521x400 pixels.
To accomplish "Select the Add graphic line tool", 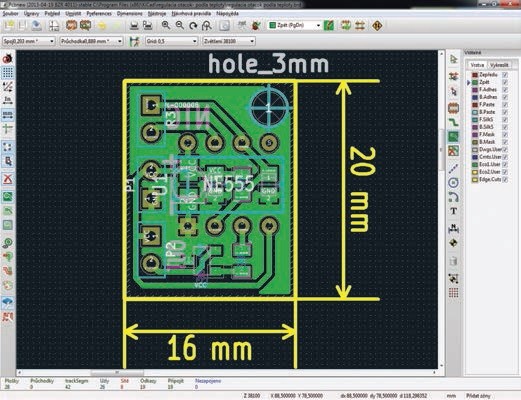I will point(453,168).
